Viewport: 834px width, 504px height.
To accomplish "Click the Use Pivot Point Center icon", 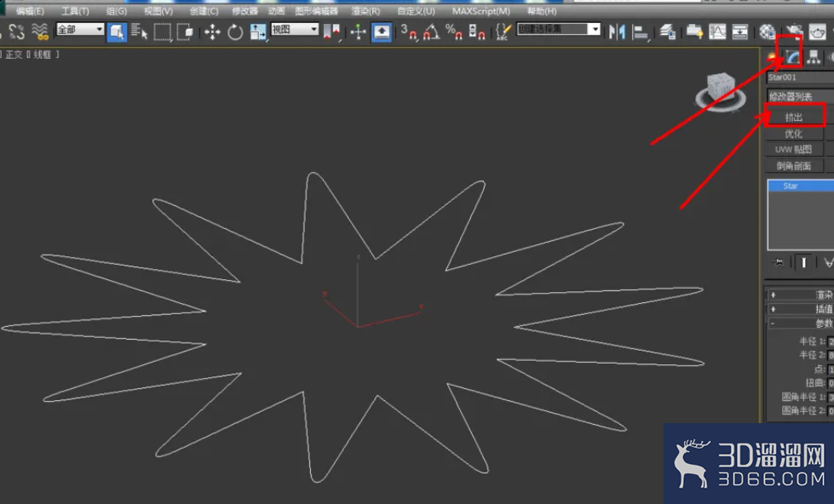I will (x=331, y=31).
